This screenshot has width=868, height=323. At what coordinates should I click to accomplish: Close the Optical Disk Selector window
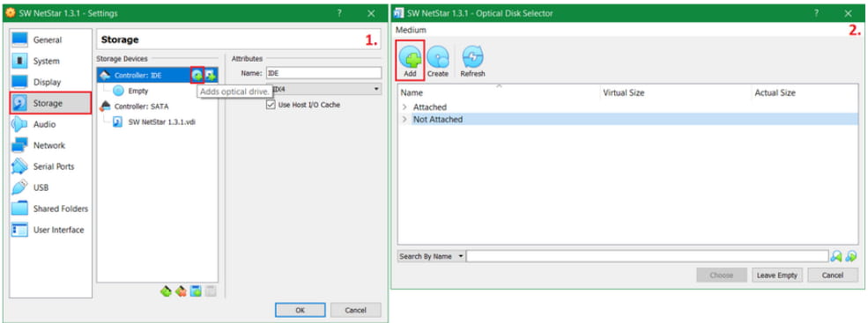pos(848,13)
